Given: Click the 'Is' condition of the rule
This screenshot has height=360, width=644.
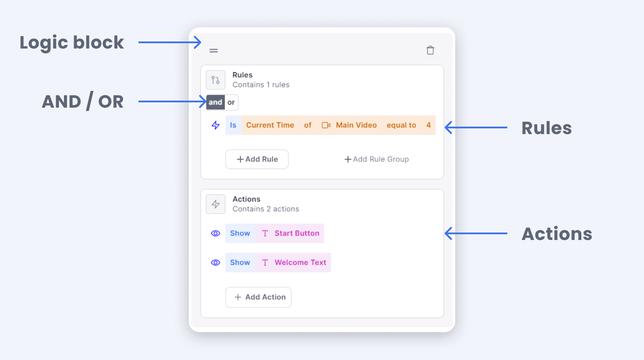Looking at the screenshot, I should 233,125.
